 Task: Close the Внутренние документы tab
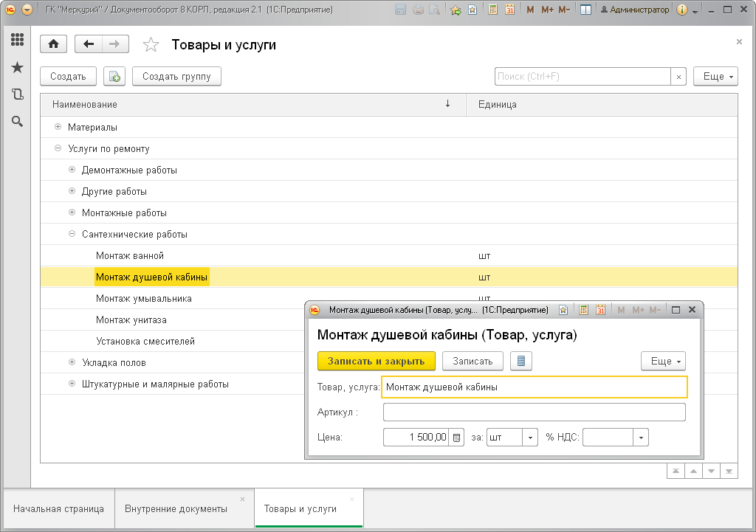point(242,500)
